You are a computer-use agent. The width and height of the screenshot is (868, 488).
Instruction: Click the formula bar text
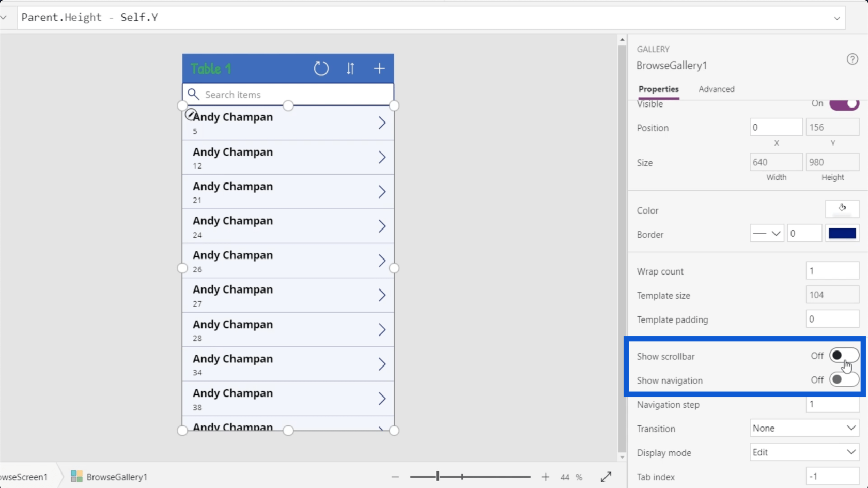89,17
